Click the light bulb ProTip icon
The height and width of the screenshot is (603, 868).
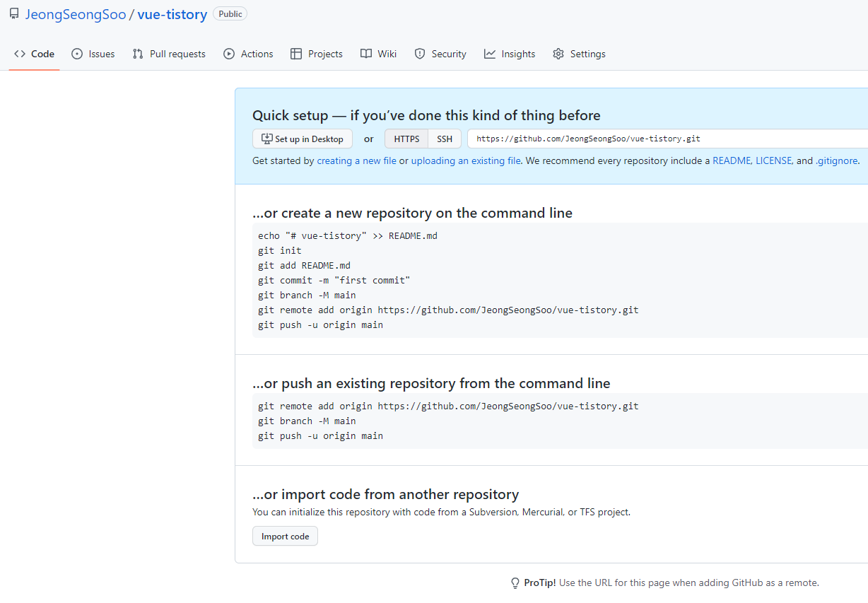pyautogui.click(x=515, y=583)
